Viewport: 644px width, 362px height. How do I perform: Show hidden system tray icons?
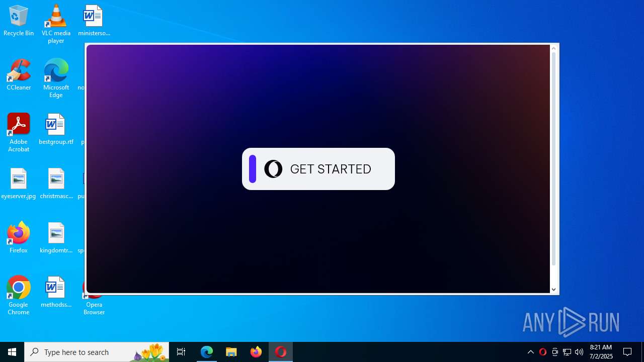530,352
